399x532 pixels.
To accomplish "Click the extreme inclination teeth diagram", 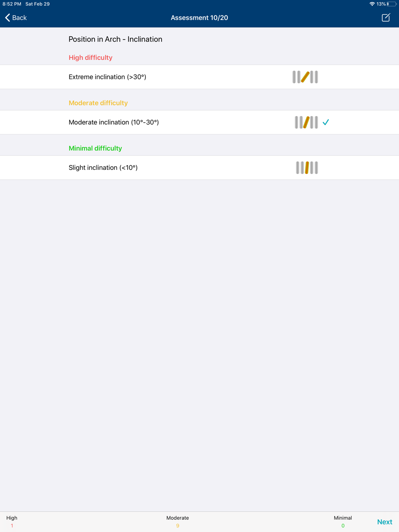I will click(305, 77).
